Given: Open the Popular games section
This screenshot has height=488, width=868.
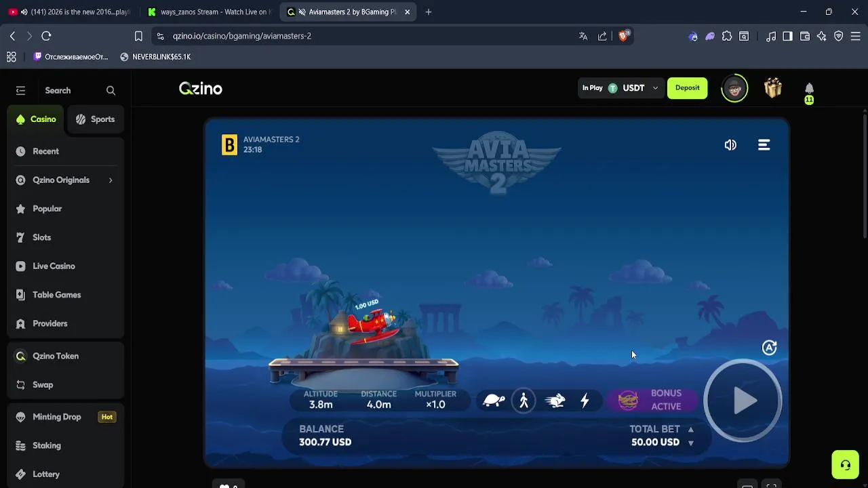Looking at the screenshot, I should (66, 209).
